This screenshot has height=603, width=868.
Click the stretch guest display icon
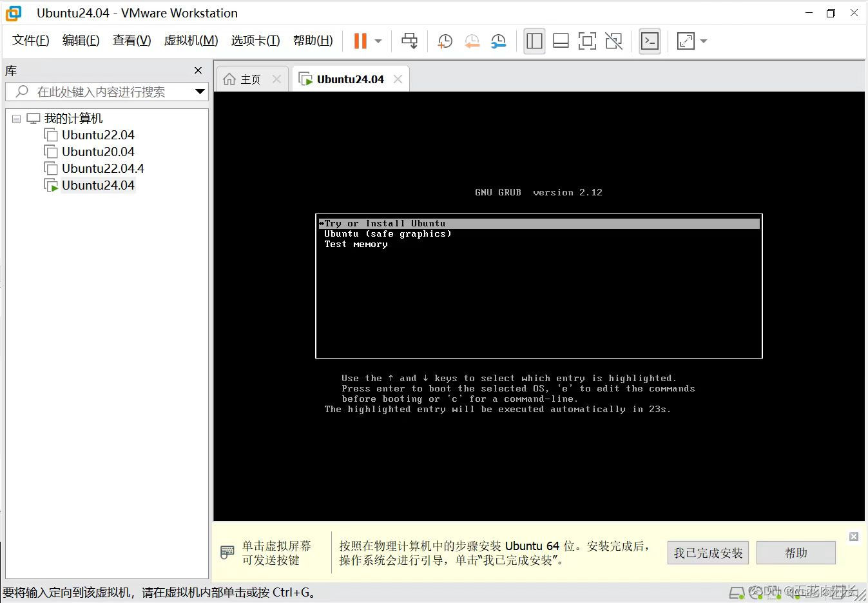(x=686, y=41)
